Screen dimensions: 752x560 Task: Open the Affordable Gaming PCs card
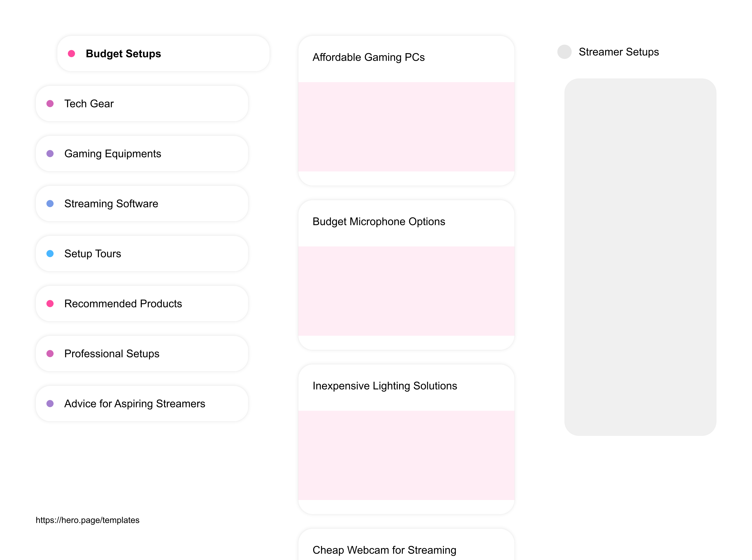(369, 57)
